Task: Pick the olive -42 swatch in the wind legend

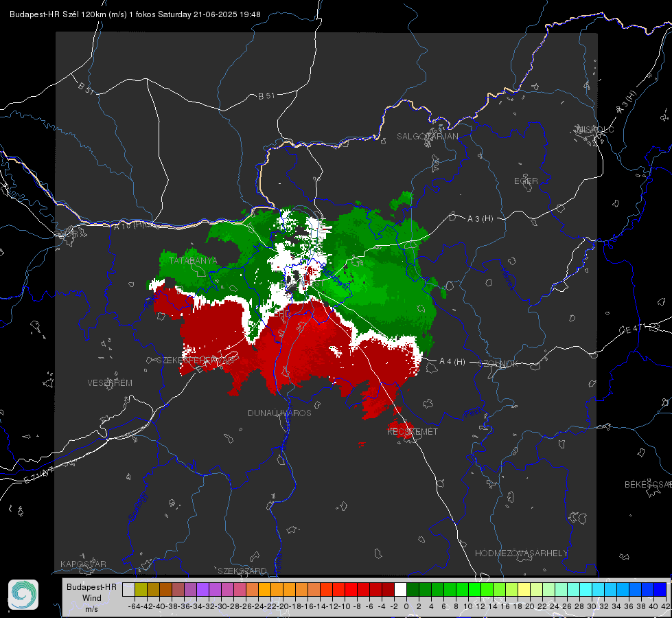Action: pyautogui.click(x=141, y=589)
